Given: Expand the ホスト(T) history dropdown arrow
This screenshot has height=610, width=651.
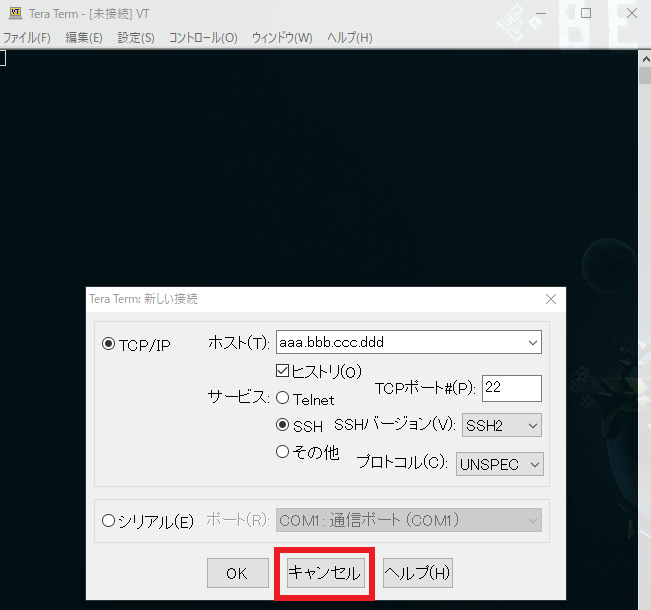Looking at the screenshot, I should (x=533, y=343).
